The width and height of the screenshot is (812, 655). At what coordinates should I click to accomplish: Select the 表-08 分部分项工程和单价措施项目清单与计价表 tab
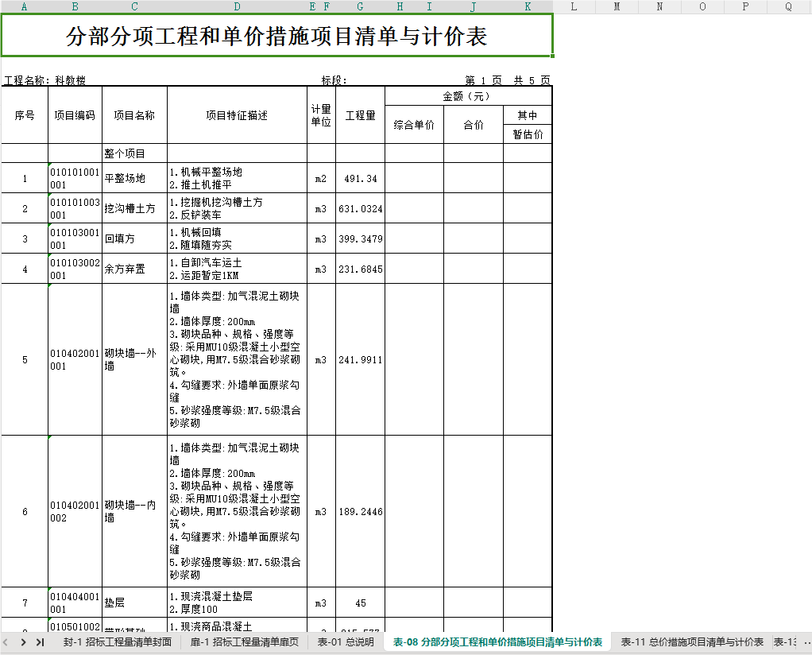497,642
